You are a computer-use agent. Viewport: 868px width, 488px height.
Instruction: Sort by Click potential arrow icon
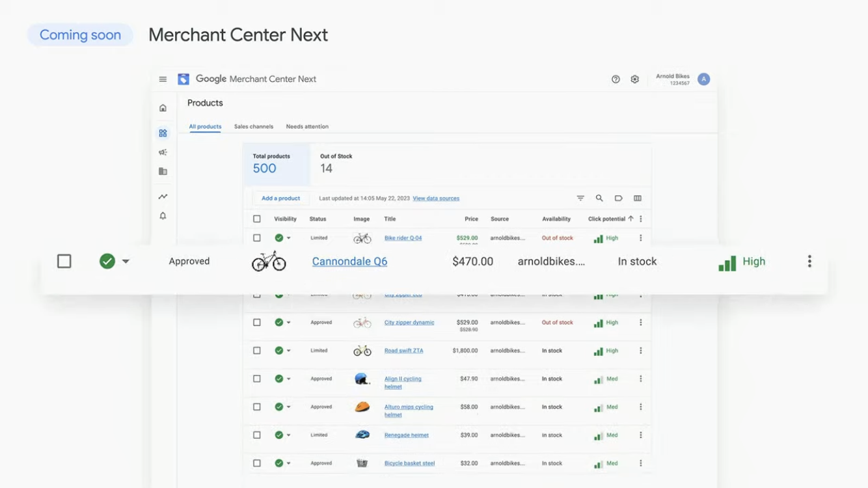coord(631,219)
